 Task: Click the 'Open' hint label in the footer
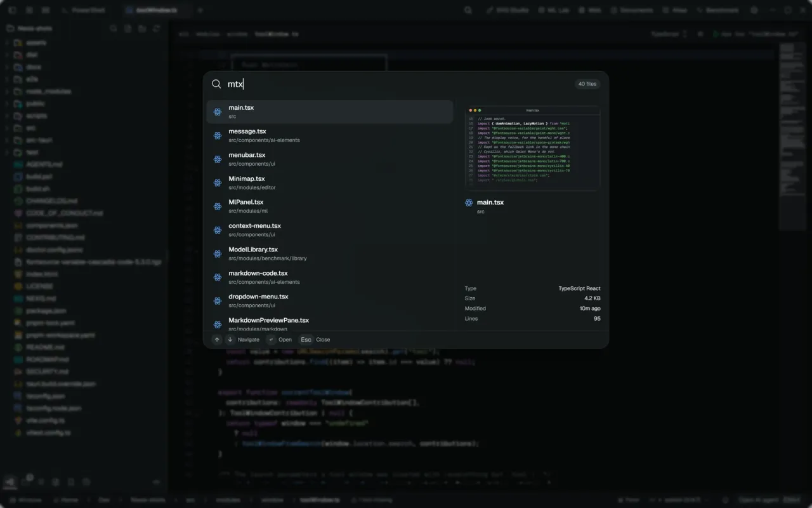tap(285, 340)
